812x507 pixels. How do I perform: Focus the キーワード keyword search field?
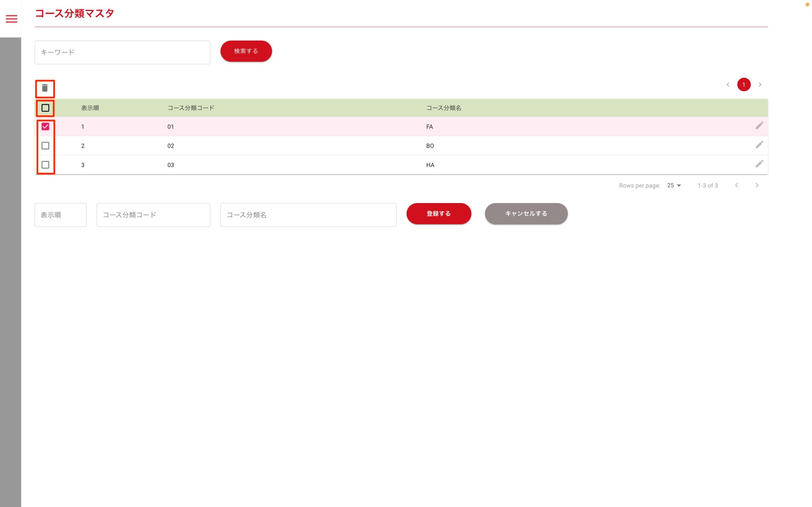click(122, 52)
